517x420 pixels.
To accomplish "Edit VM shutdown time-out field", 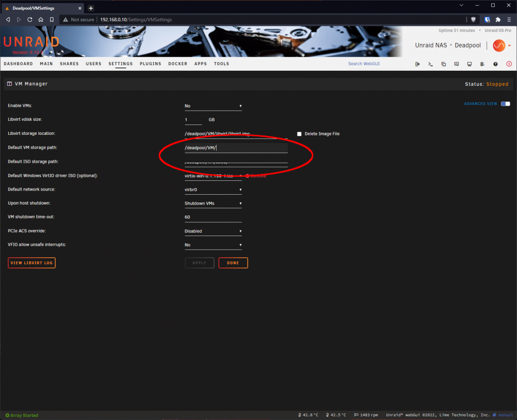I will click(213, 217).
